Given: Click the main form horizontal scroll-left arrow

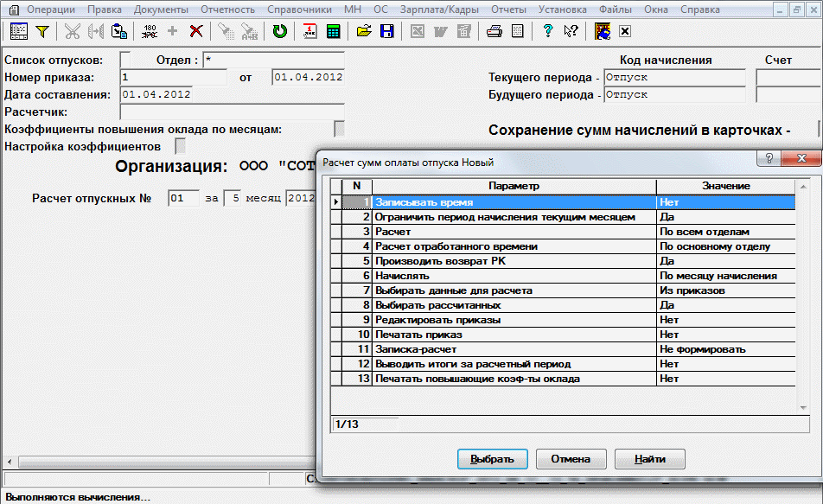Looking at the screenshot, I should pos(10,462).
